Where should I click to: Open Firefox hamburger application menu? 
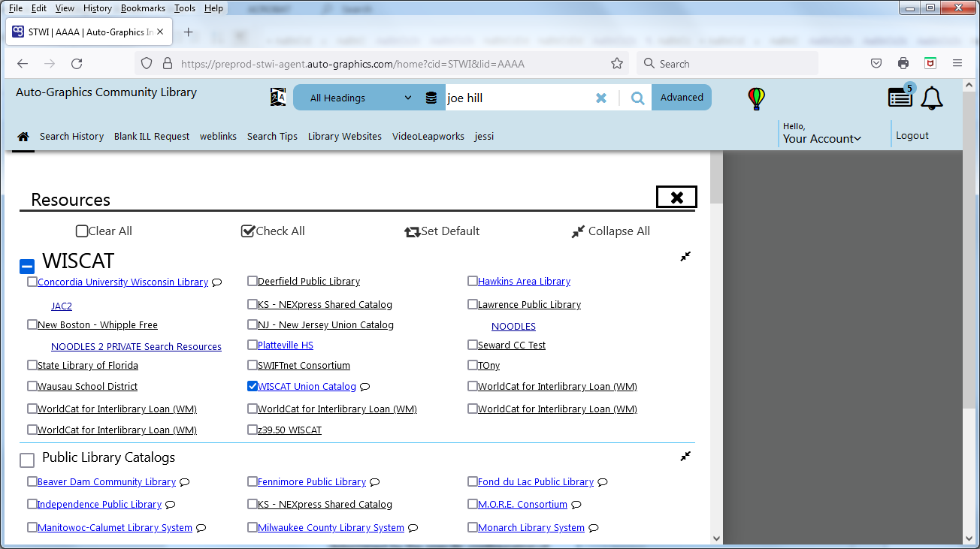pyautogui.click(x=957, y=64)
